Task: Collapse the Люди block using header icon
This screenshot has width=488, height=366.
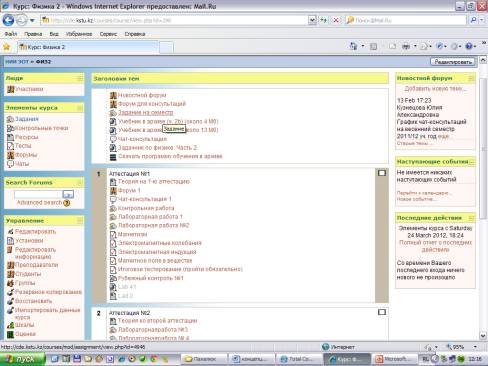Action: pos(80,78)
